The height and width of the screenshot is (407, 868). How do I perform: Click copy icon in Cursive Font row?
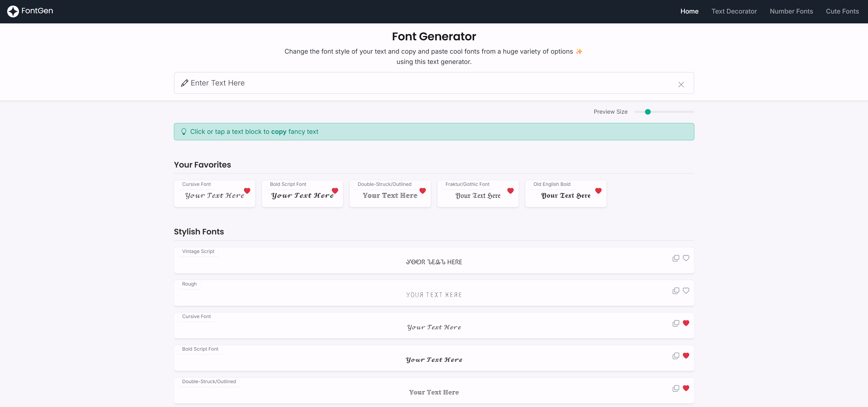pyautogui.click(x=675, y=324)
